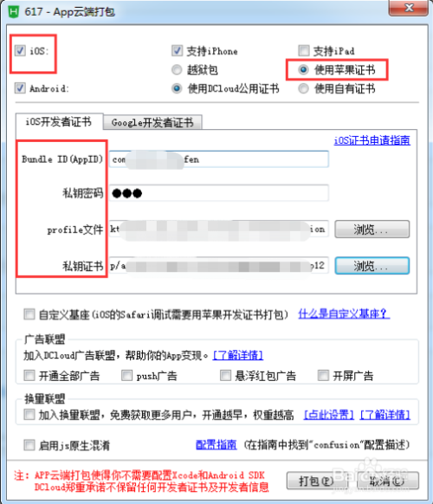The height and width of the screenshot is (504, 433).
Task: Browse for the 私钥证书 file
Action: (372, 266)
